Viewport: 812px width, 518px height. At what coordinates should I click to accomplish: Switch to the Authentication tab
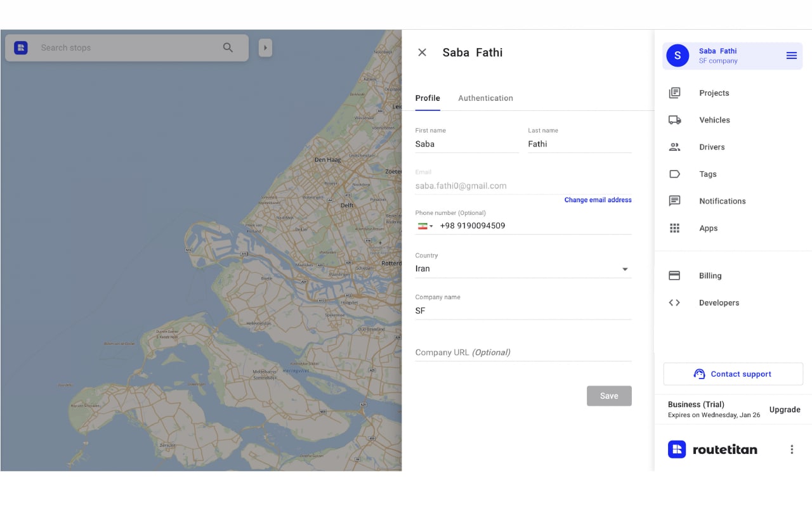[x=485, y=98]
